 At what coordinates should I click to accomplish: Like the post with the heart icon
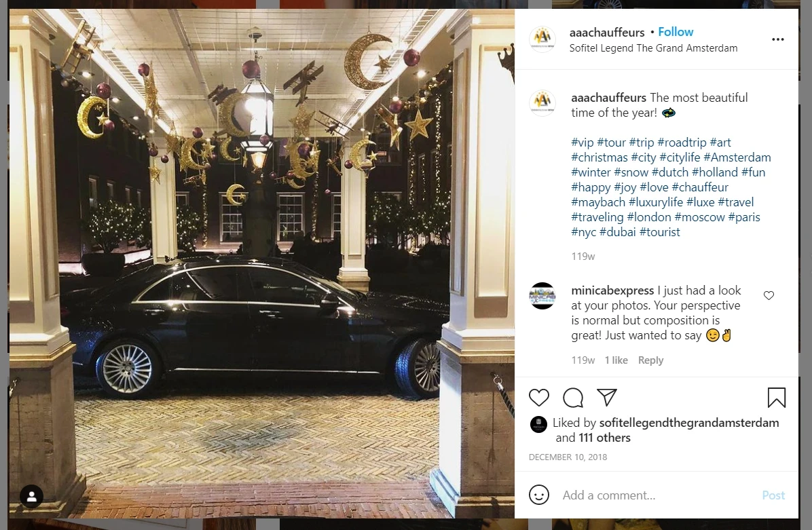pos(538,398)
